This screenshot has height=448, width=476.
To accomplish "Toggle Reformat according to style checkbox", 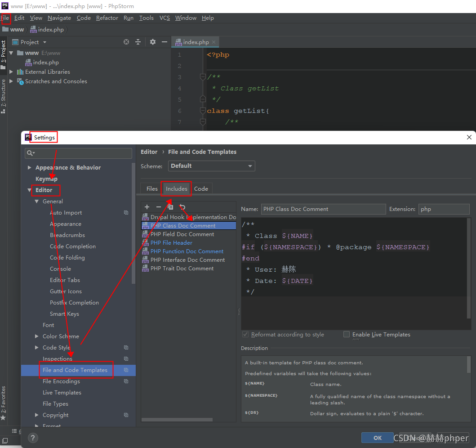I will [245, 334].
